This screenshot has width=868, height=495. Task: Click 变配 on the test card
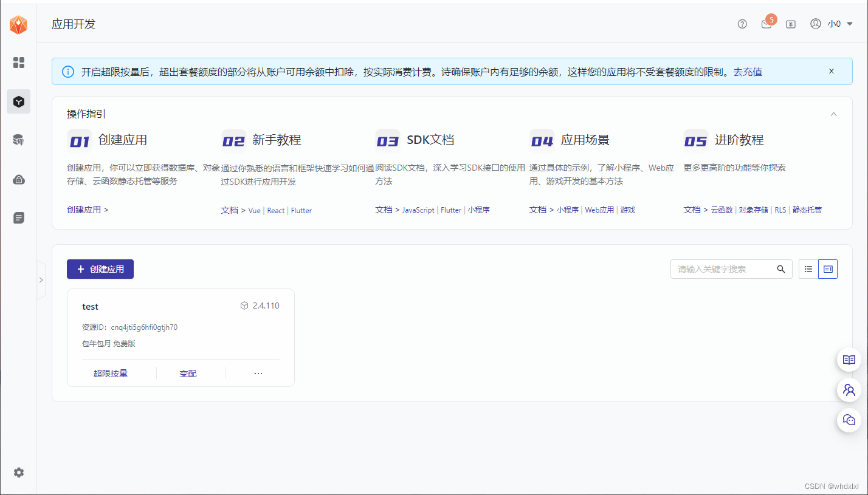tap(188, 374)
